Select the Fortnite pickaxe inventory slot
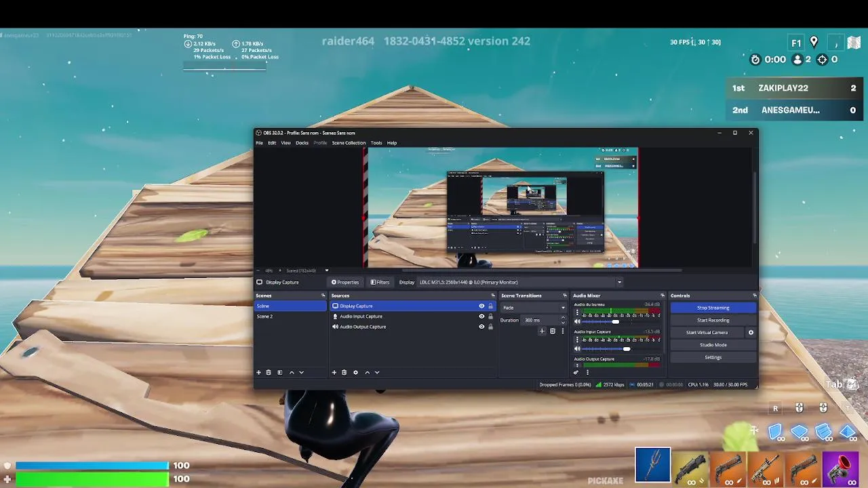868x488 pixels. pyautogui.click(x=653, y=465)
